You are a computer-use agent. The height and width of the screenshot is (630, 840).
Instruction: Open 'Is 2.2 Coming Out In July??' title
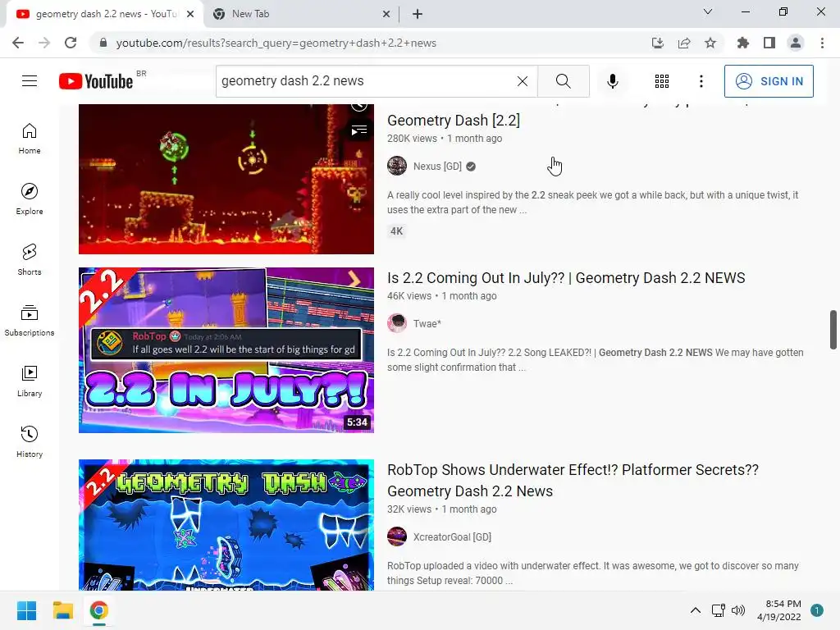[x=566, y=278]
